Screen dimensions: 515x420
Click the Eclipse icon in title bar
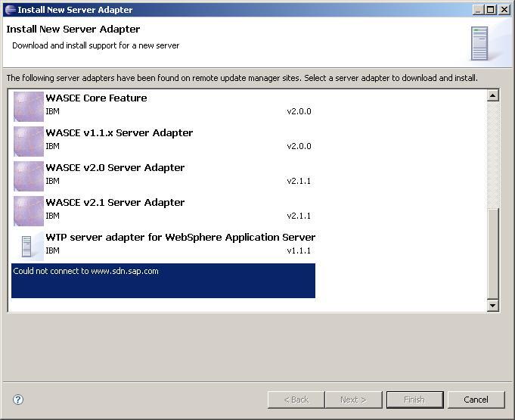click(x=11, y=10)
